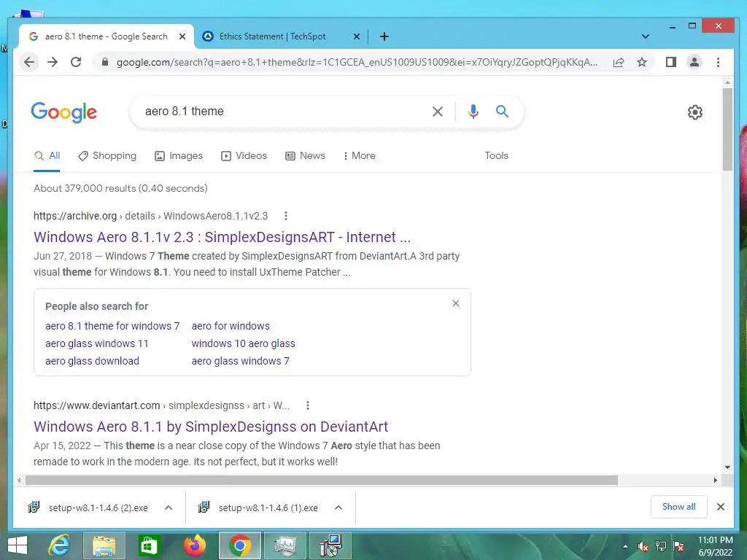
Task: Switch to Shopping results
Action: pyautogui.click(x=107, y=156)
